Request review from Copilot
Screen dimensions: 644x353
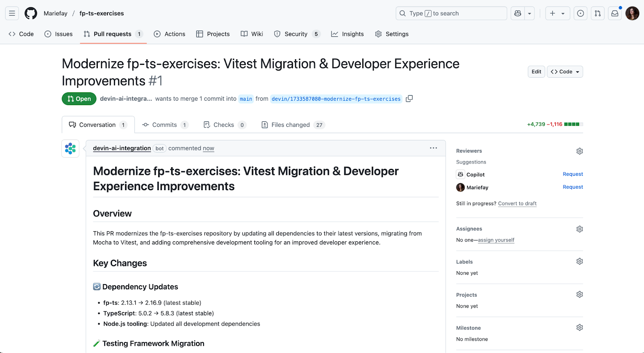(573, 174)
